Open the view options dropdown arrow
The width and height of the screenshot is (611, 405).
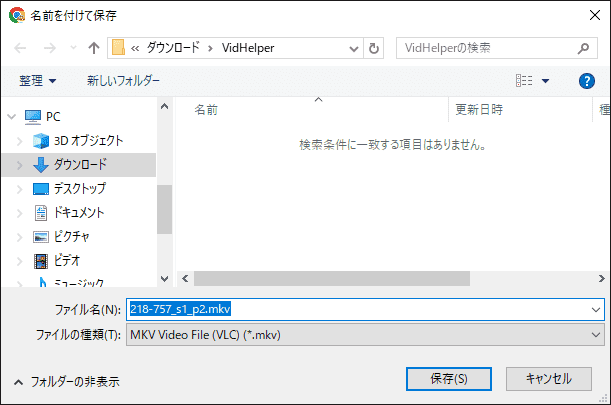(546, 81)
